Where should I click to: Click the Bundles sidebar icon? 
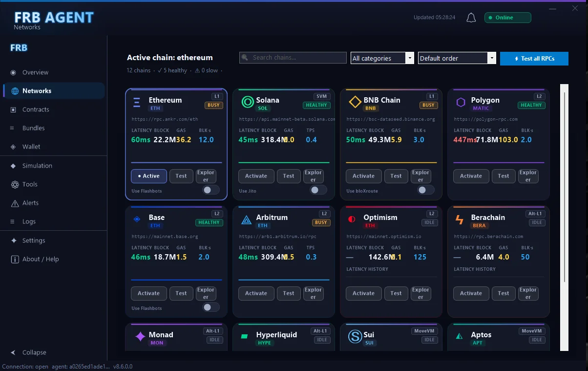coord(12,128)
